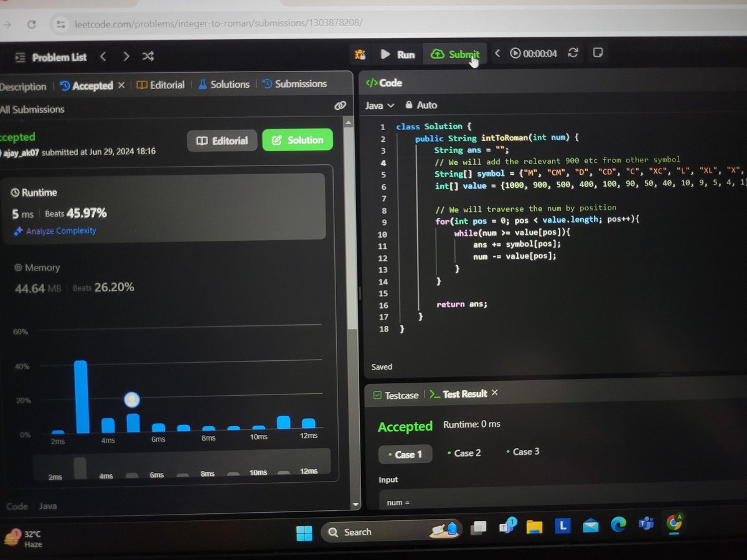The image size is (747, 560).
Task: Open the Java language dropdown
Action: [380, 106]
